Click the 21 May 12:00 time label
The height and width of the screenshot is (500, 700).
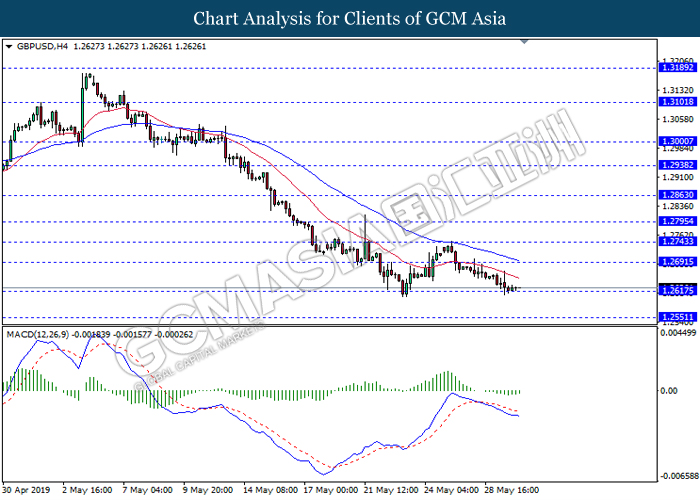[391, 490]
